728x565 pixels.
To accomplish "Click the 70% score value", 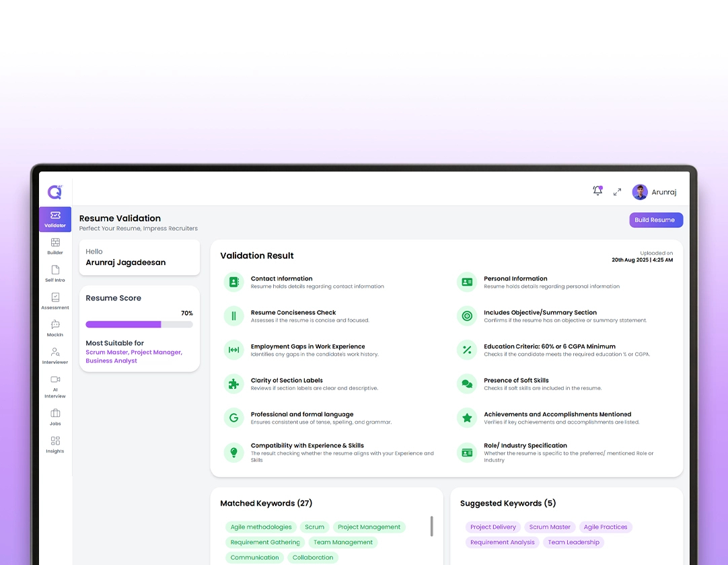I will pos(186,313).
